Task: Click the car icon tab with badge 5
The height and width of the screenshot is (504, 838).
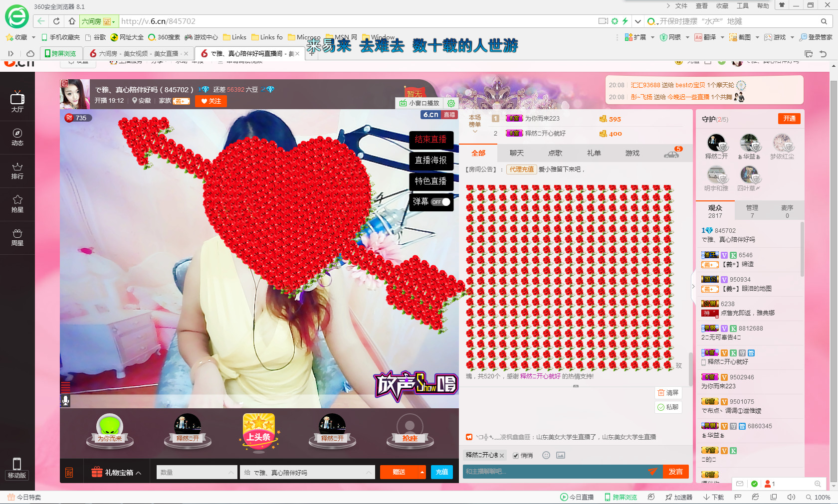Action: [672, 153]
